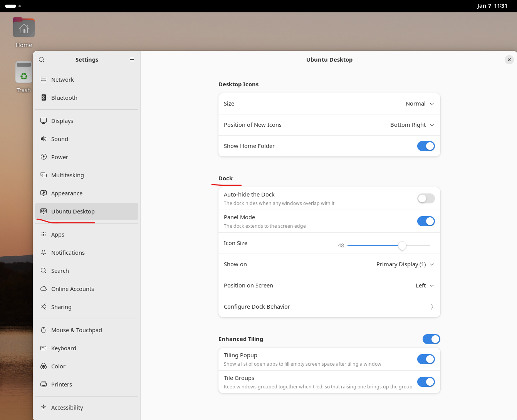
Task: Select Online Accounts in the sidebar
Action: [x=87, y=289]
